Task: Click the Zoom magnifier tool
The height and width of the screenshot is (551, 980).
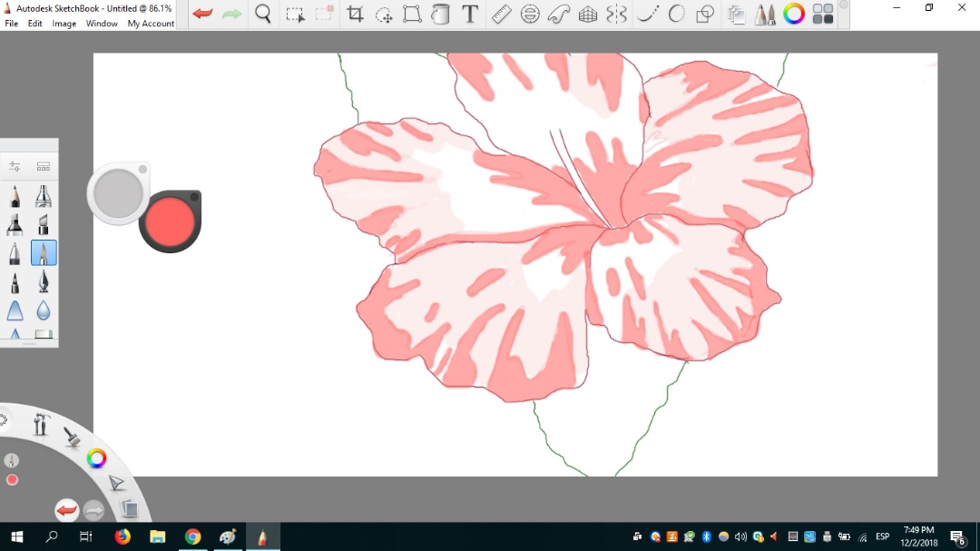Action: tap(263, 14)
